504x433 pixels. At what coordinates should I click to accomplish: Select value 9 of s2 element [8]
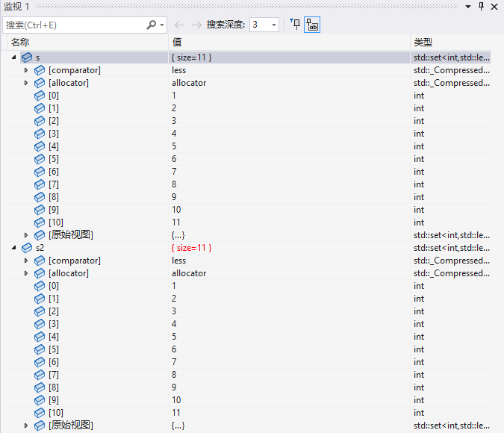point(174,387)
